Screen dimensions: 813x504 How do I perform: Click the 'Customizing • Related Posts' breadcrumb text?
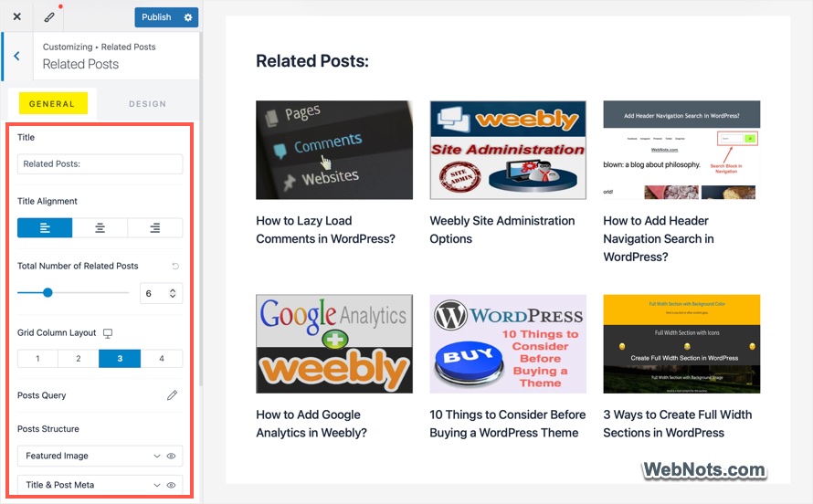coord(99,47)
